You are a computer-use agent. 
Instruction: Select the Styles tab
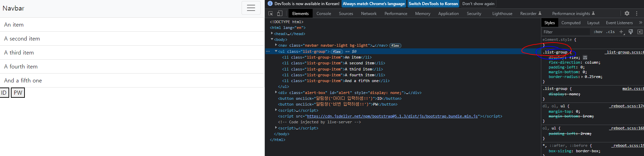pos(549,23)
